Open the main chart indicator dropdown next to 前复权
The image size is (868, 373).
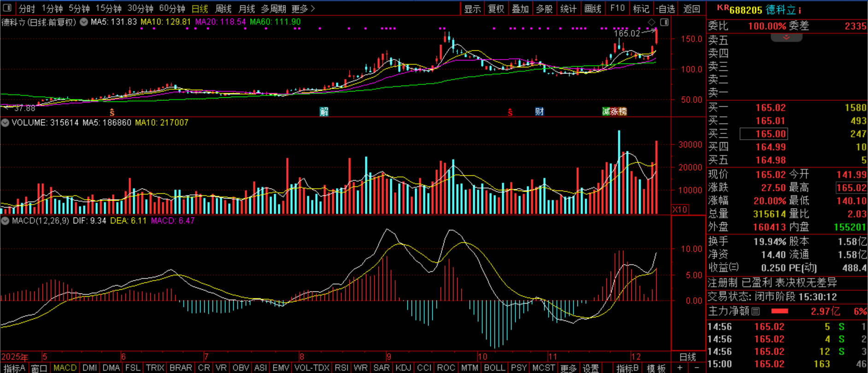point(84,22)
